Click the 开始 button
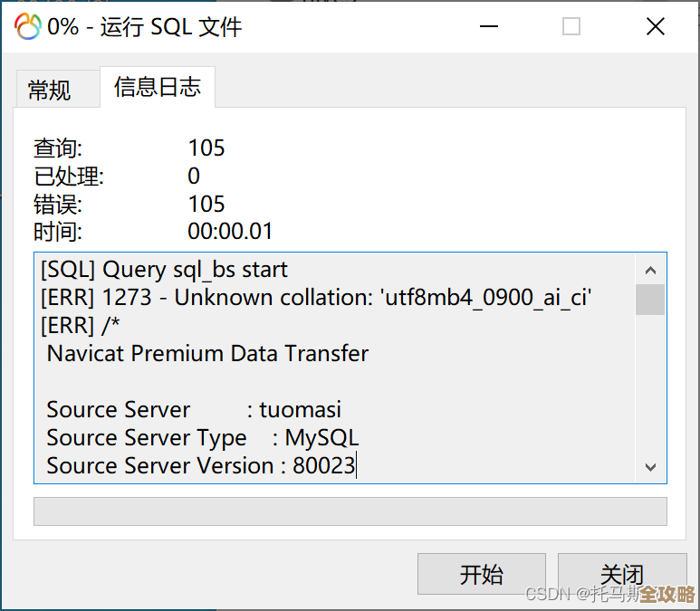This screenshot has width=700, height=611. [481, 574]
